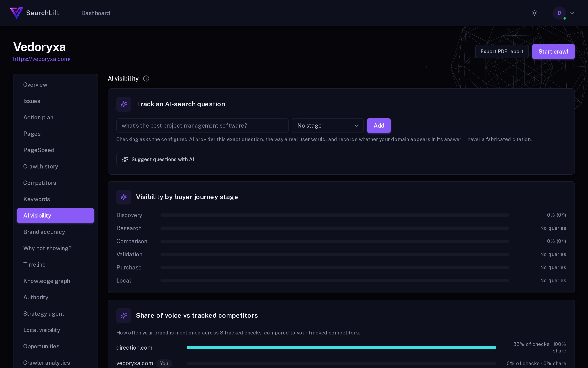The image size is (588, 368).
Task: Click the direction.com competitor name
Action: (x=134, y=348)
